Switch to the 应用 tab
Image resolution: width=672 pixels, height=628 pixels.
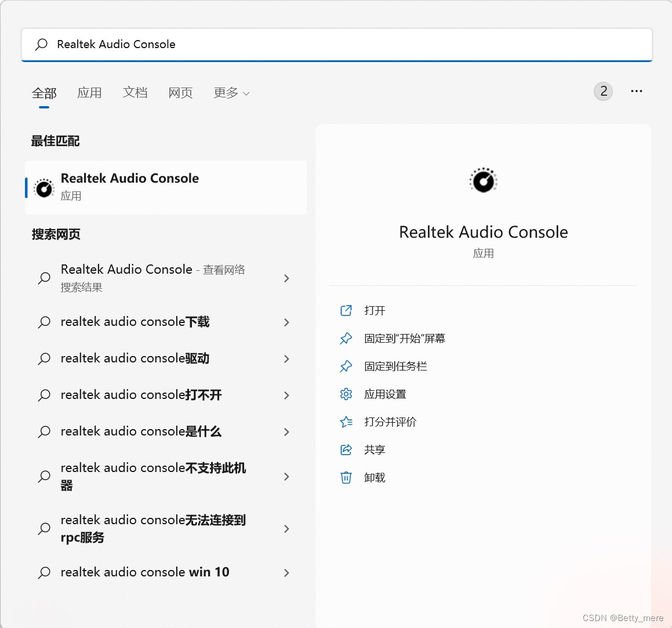click(x=89, y=93)
